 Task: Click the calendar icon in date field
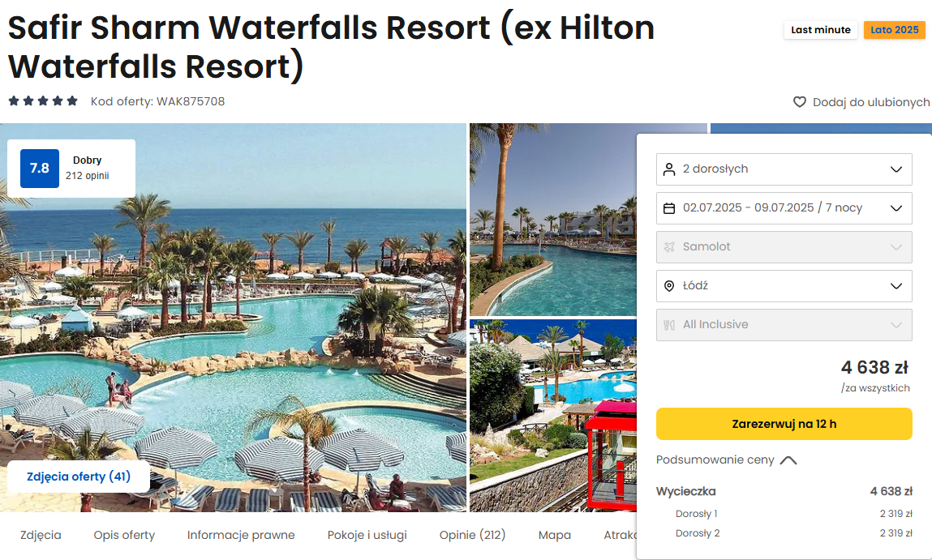(669, 208)
